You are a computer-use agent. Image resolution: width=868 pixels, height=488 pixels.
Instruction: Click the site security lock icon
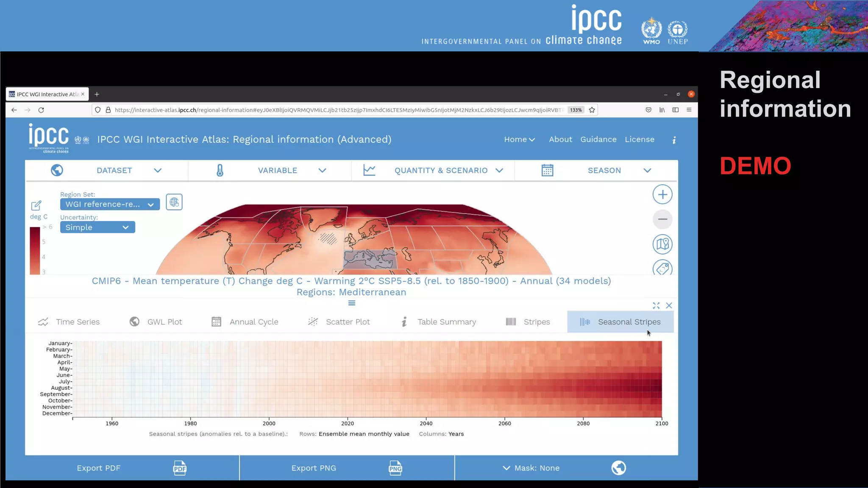coord(108,110)
